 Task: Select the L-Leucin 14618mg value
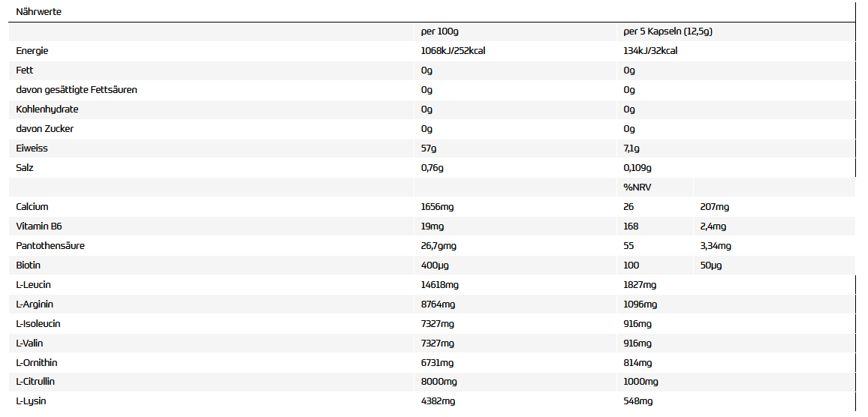(440, 285)
